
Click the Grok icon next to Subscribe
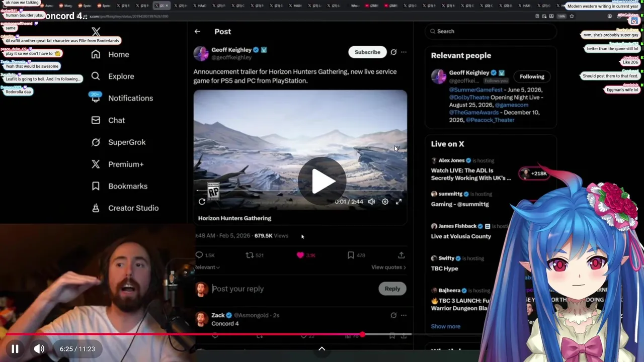393,52
